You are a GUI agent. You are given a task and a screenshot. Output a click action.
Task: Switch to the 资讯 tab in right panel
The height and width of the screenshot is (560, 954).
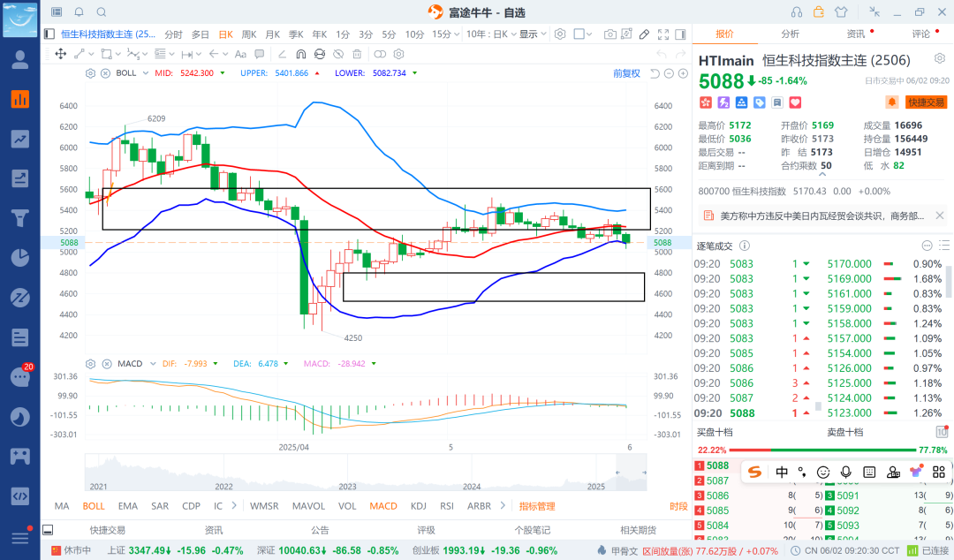[x=855, y=34]
